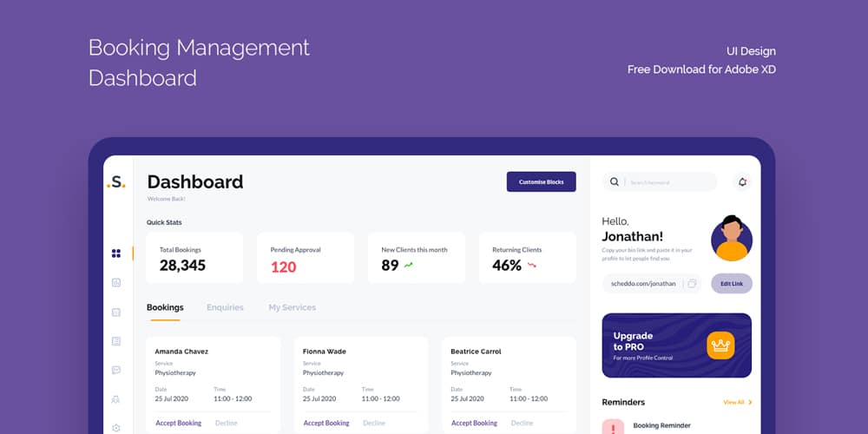Click the red Booking Reminder alert icon

(613, 427)
